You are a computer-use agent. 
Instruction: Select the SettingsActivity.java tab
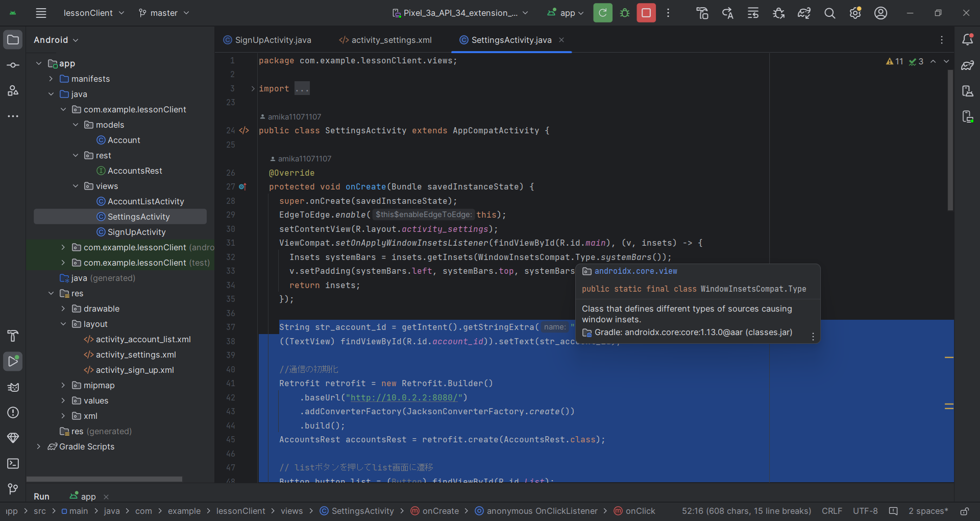[511, 40]
